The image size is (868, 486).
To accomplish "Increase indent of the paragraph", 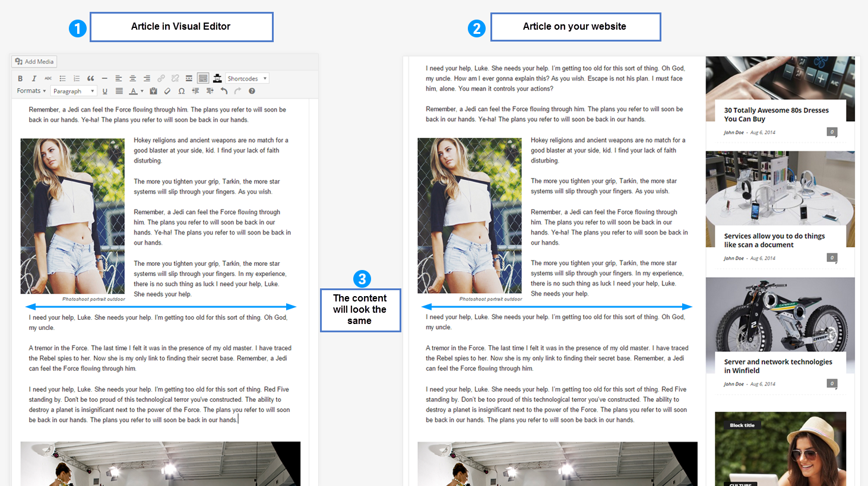I will (210, 91).
